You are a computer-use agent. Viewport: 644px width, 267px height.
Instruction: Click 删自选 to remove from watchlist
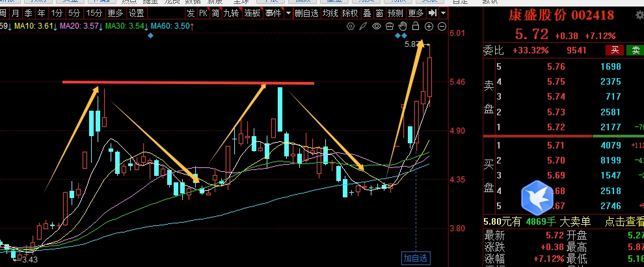pos(307,13)
